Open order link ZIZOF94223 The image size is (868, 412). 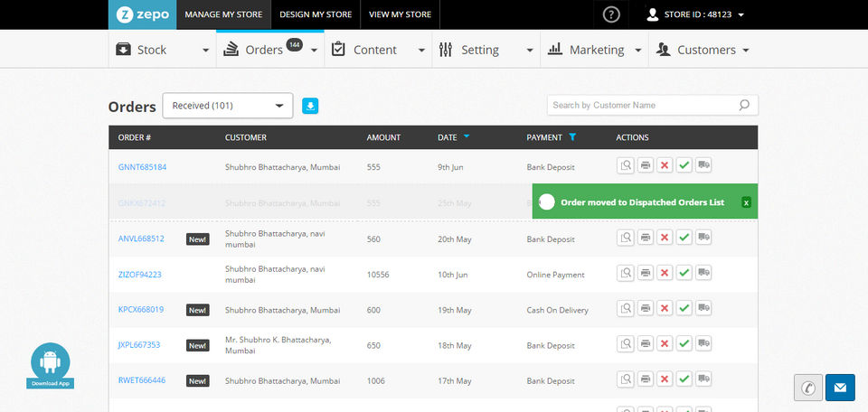coord(139,275)
